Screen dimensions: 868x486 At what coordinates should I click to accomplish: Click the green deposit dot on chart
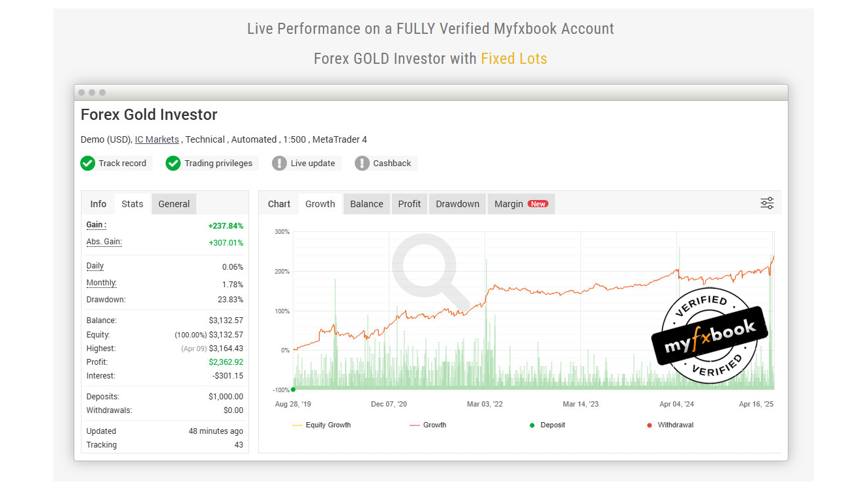[293, 390]
